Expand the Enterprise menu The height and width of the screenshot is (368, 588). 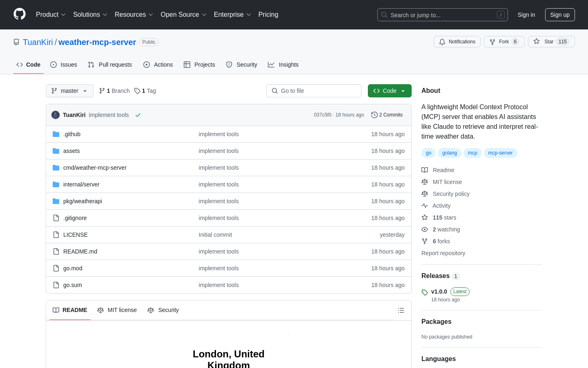pos(232,15)
